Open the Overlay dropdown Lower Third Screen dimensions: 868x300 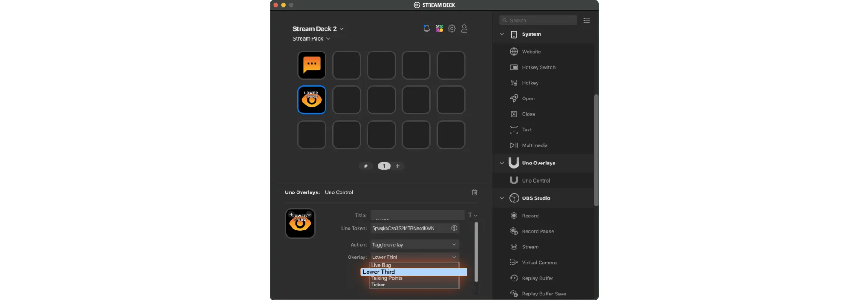pyautogui.click(x=415, y=257)
